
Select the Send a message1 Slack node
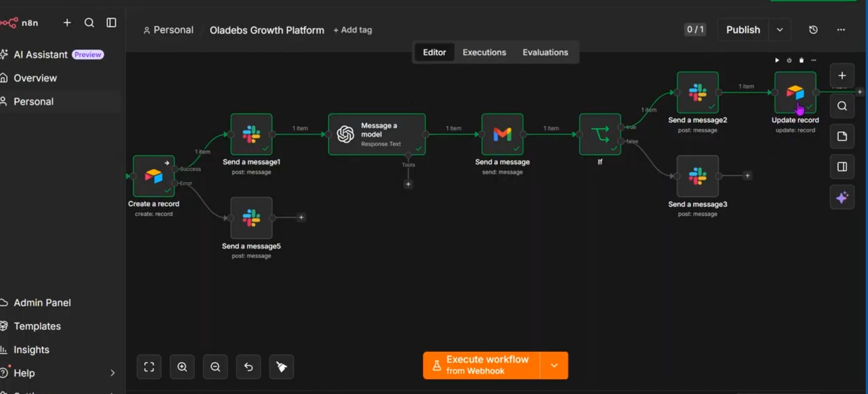(251, 134)
